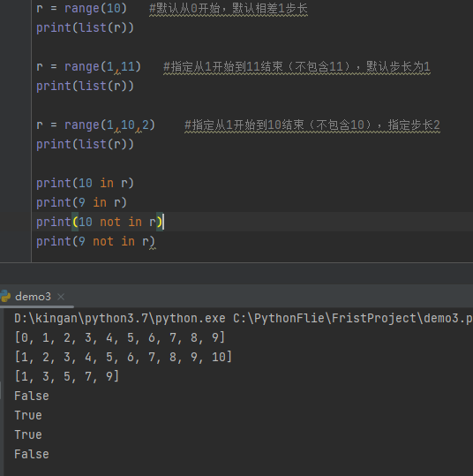Image resolution: width=473 pixels, height=476 pixels.
Task: Close the demo3 run tab
Action: 61,297
